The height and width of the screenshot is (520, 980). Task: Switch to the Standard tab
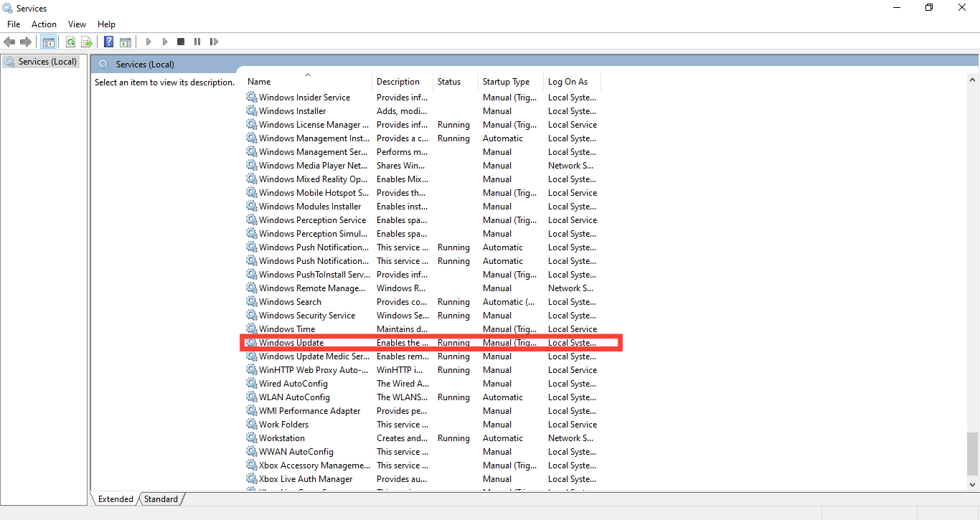pos(161,498)
